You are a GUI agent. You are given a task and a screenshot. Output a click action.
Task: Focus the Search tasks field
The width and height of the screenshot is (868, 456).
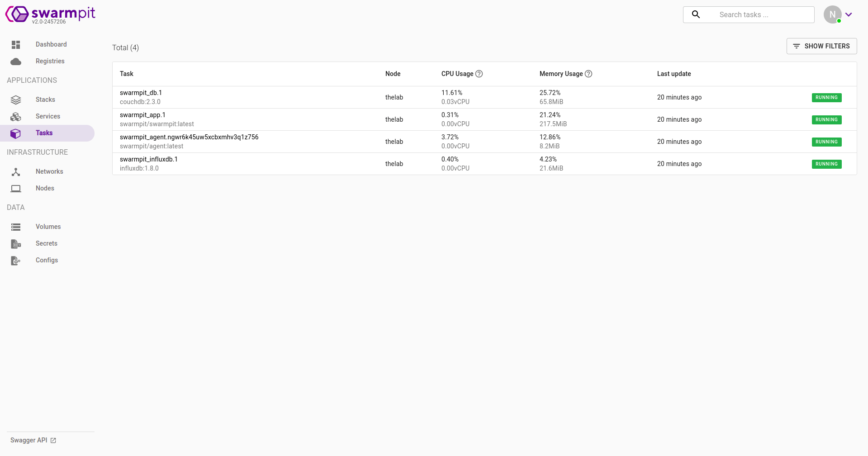tap(749, 14)
